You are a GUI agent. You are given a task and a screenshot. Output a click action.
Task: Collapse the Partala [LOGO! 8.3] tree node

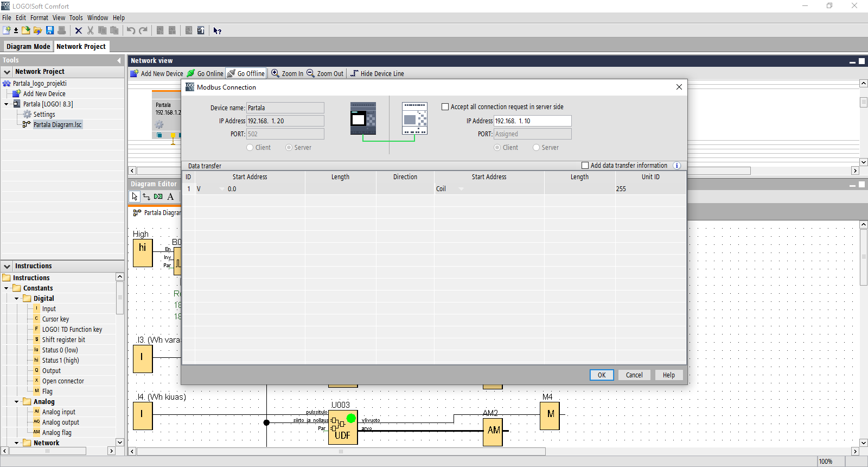point(6,104)
